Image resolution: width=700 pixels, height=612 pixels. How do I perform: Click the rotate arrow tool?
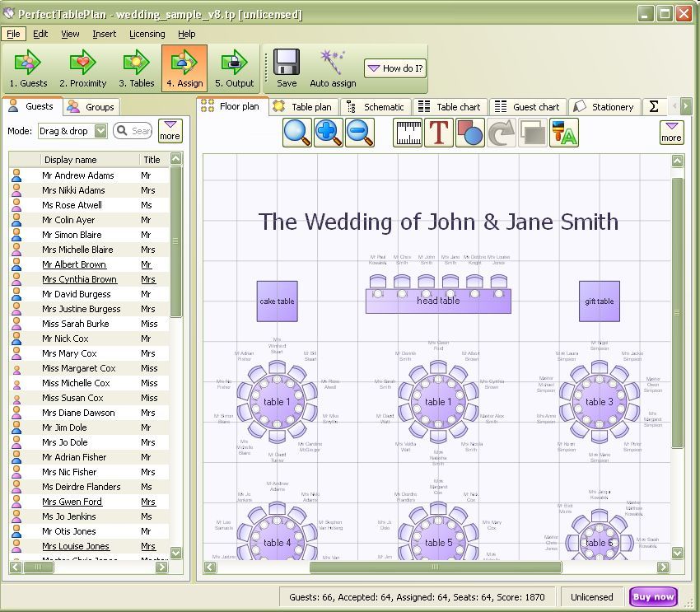pyautogui.click(x=502, y=133)
